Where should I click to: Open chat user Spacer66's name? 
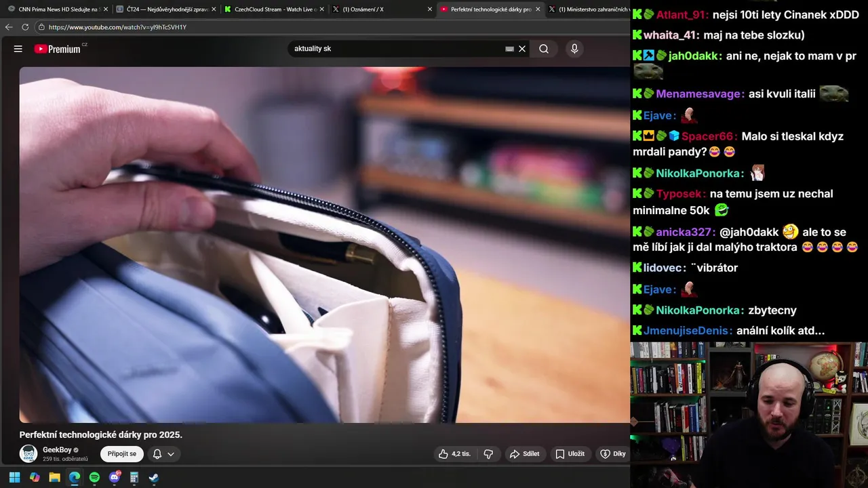pyautogui.click(x=709, y=136)
